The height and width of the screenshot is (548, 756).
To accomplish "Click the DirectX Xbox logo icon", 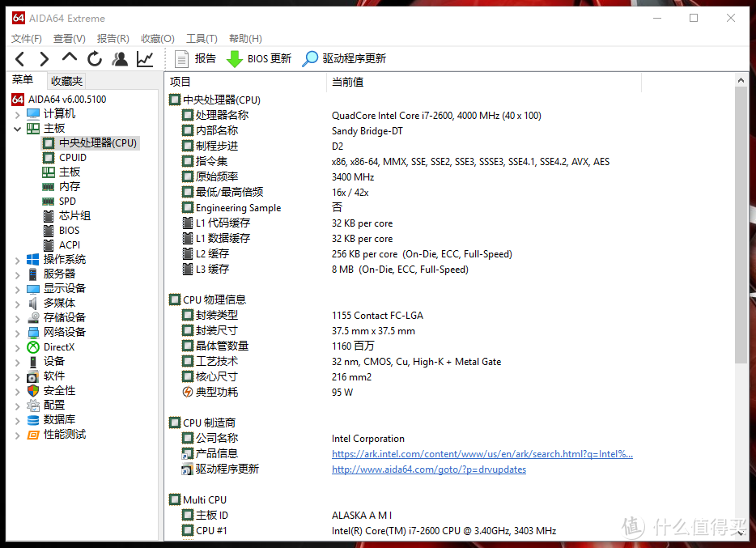I will (x=33, y=347).
